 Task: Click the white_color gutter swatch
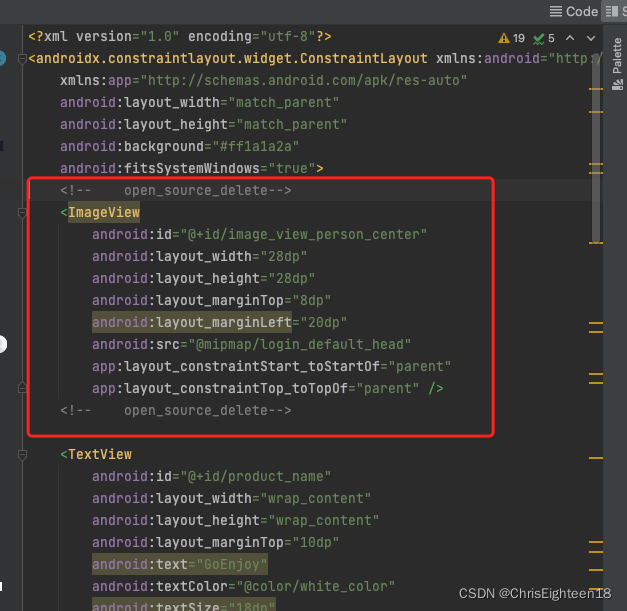tap(1, 587)
